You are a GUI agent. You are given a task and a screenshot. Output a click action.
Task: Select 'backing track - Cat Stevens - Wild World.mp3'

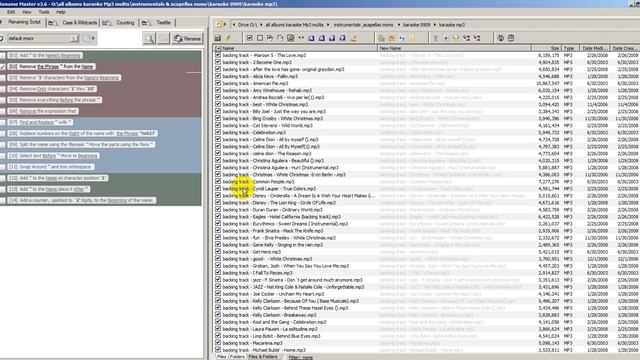tap(267, 125)
